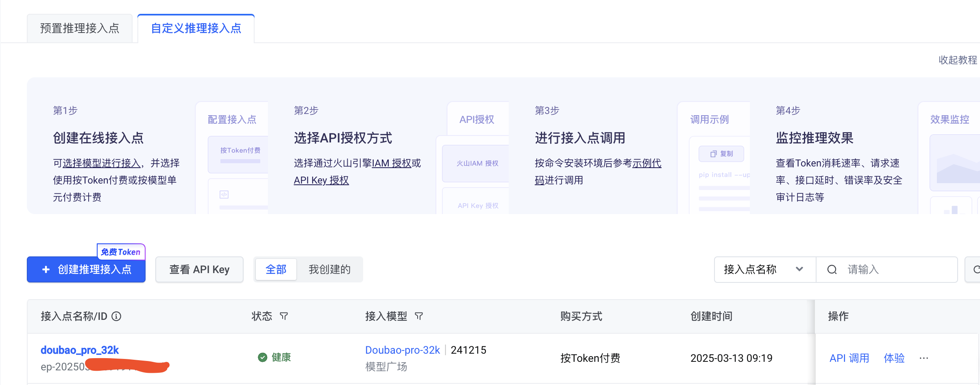The height and width of the screenshot is (385, 980).
Task: Select the 全部 filter tab
Action: [276, 269]
